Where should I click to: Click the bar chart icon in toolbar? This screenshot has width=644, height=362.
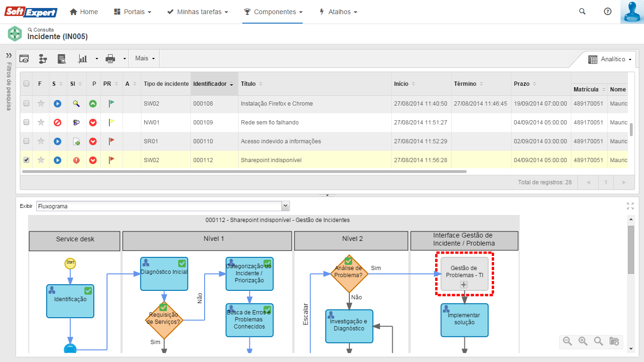tap(83, 59)
